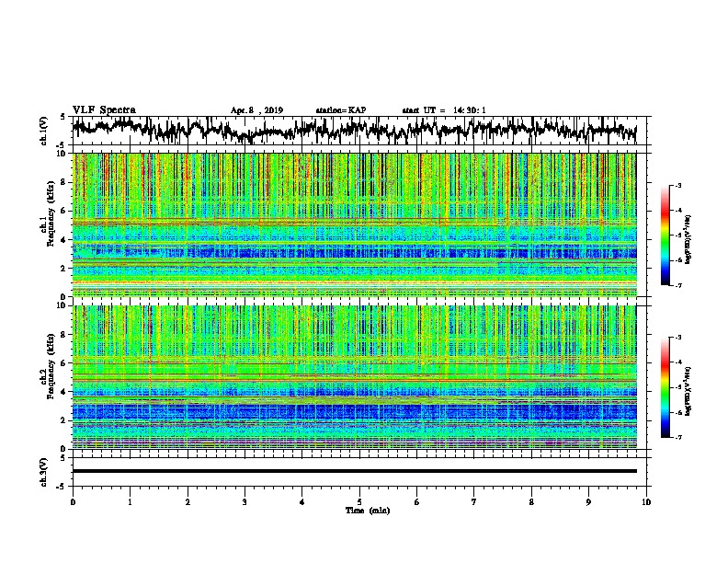Click time axis tick label 6
This screenshot has height=563, width=728.
(417, 502)
